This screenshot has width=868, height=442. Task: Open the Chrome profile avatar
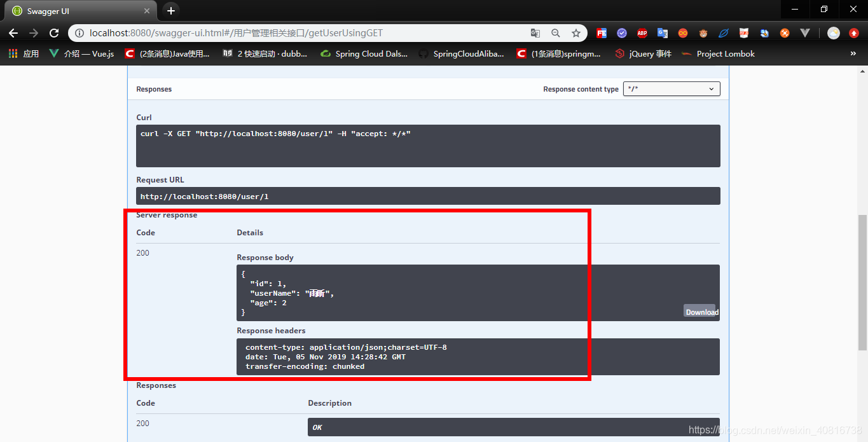point(834,33)
